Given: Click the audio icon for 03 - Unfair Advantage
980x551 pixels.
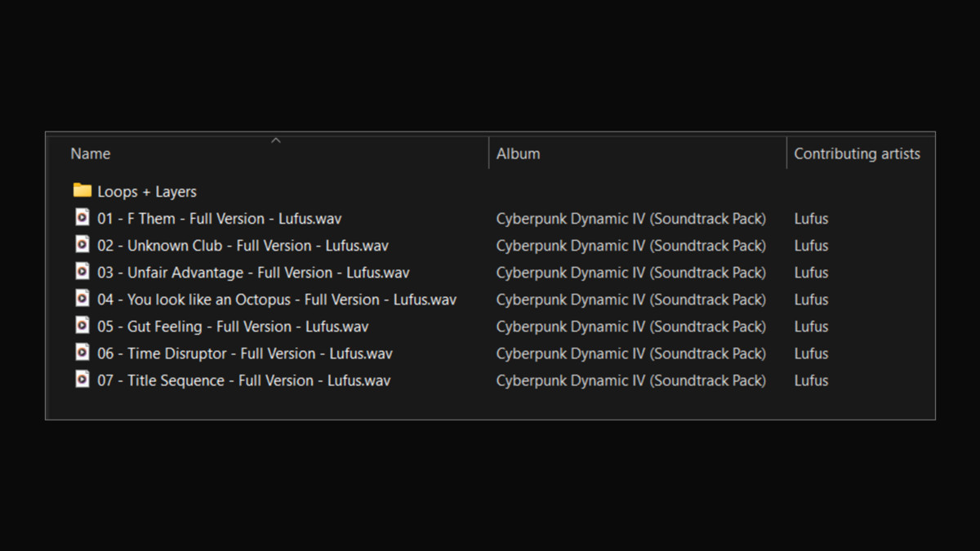Looking at the screenshot, I should pyautogui.click(x=82, y=272).
